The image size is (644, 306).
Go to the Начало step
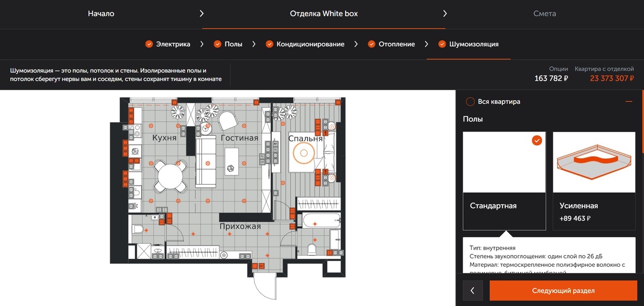[101, 13]
